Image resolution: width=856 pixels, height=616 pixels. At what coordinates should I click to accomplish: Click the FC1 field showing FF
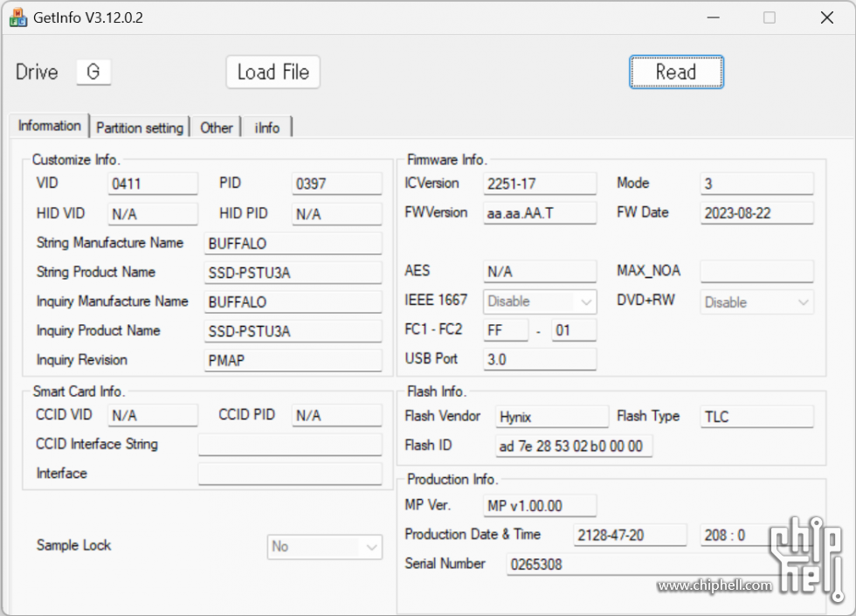click(506, 330)
